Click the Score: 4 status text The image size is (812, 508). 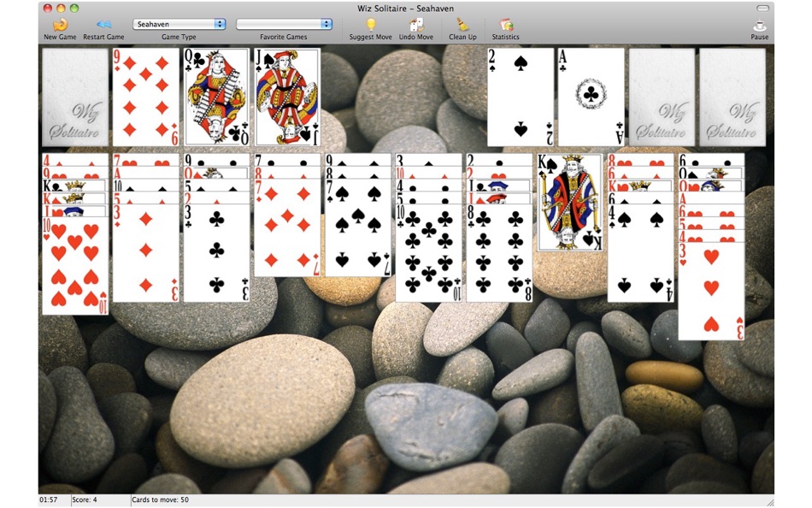(85, 499)
